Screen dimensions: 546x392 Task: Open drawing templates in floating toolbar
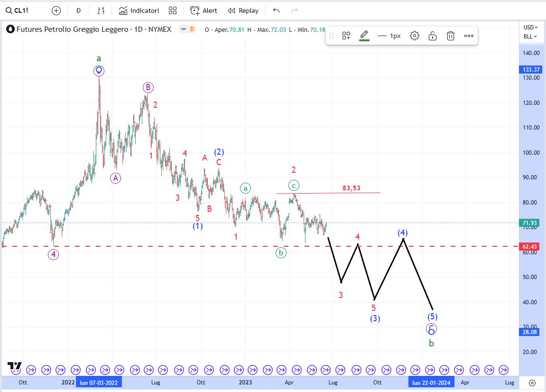click(x=346, y=36)
